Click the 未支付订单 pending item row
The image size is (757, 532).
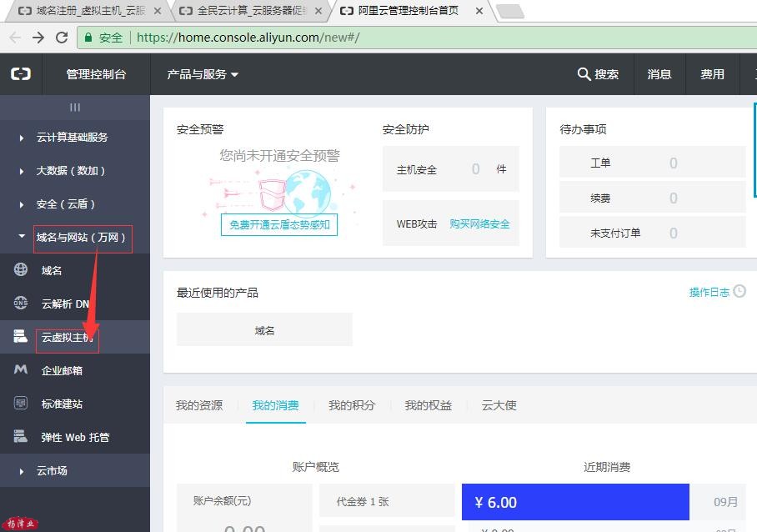pos(653,233)
